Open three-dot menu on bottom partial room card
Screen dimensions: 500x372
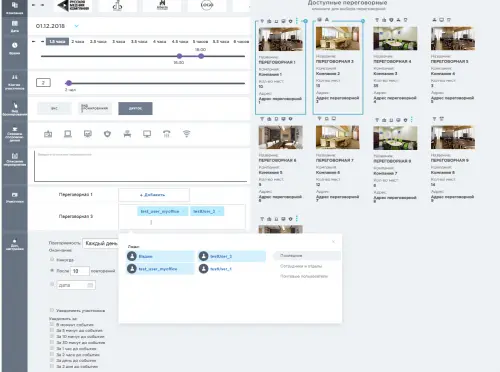tap(297, 219)
